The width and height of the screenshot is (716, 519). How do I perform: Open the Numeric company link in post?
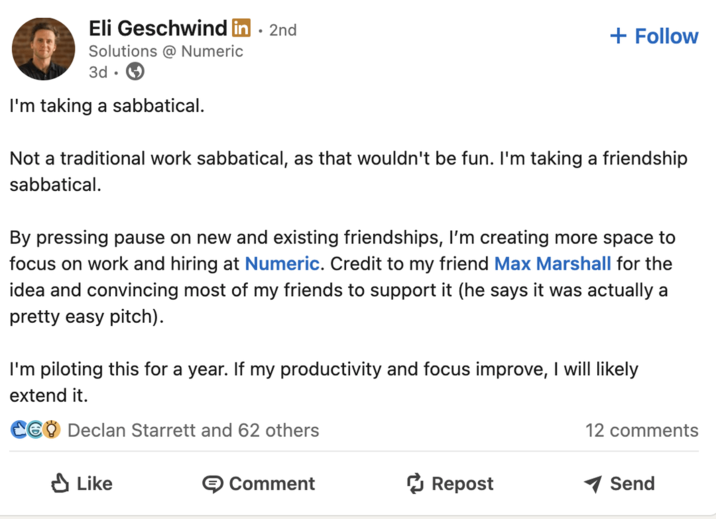[x=282, y=265]
